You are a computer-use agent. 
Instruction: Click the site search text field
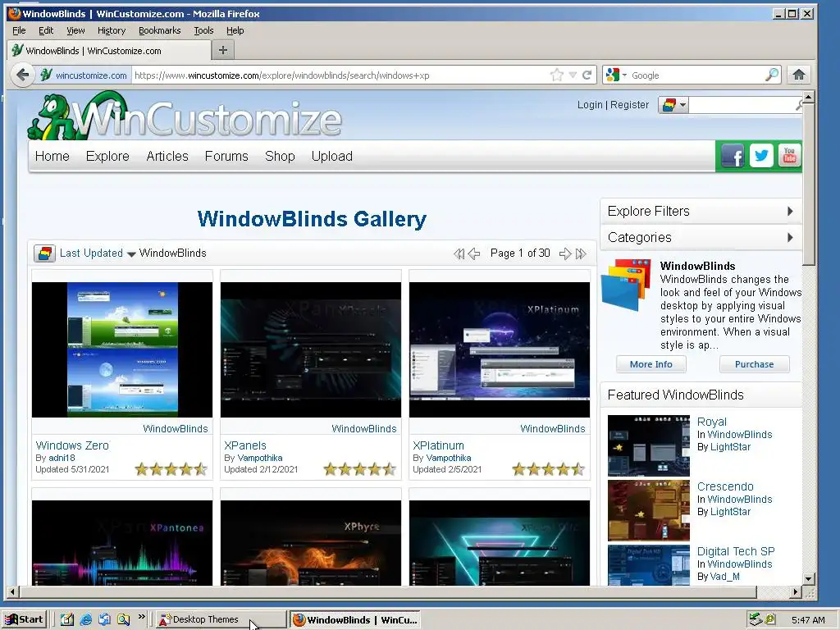(743, 105)
